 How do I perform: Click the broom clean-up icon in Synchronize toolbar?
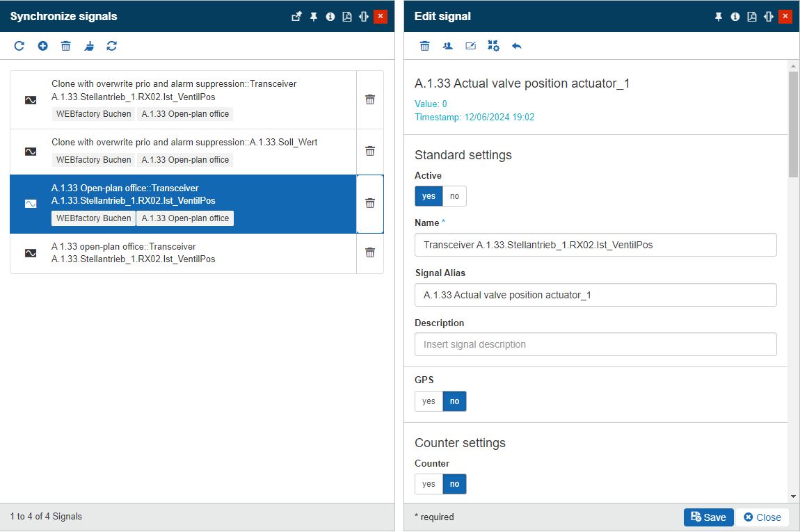tap(89, 46)
